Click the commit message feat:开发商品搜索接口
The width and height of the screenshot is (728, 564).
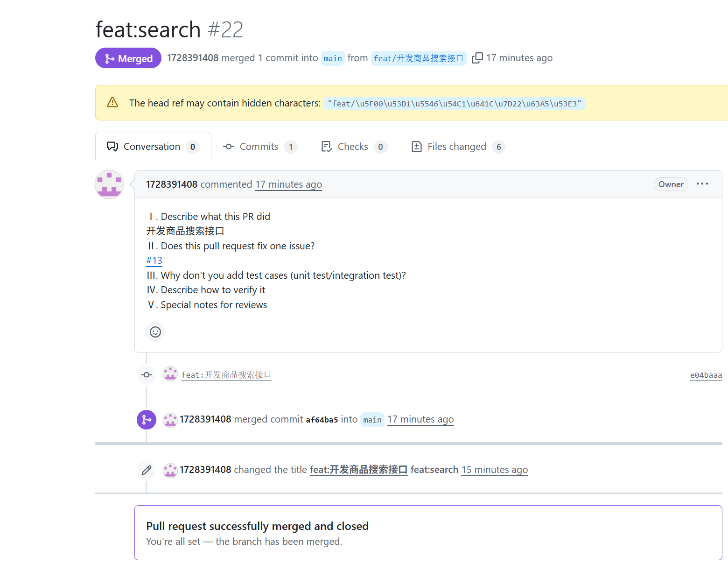coord(226,375)
